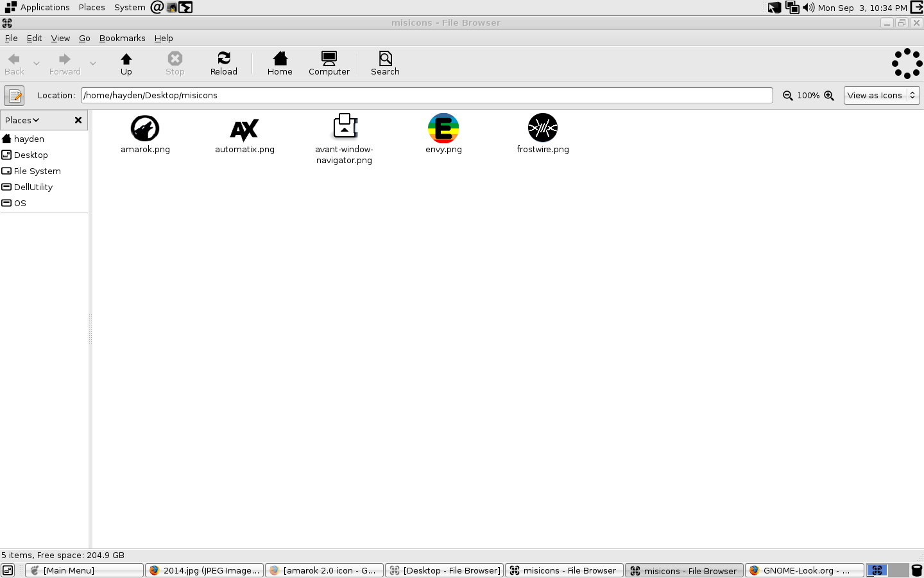Reload the current folder
Viewport: 924px width, 578px height.
224,64
